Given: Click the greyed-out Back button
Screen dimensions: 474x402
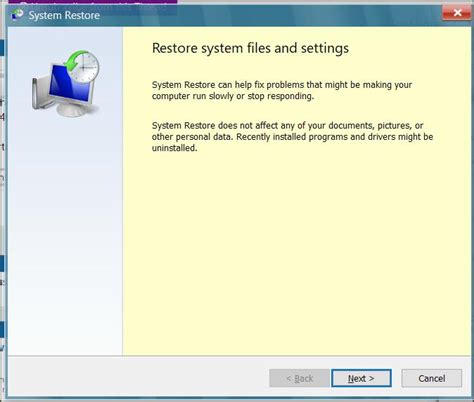Looking at the screenshot, I should pyautogui.click(x=299, y=378).
